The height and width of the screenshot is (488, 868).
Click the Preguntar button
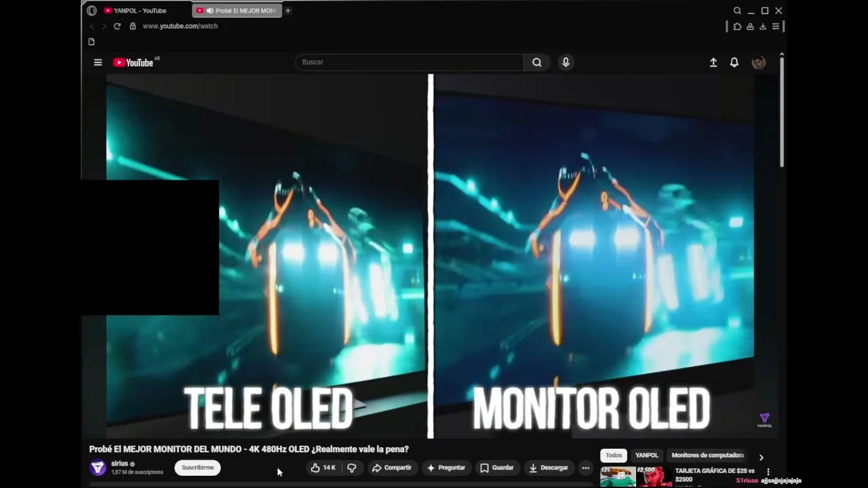[x=446, y=468]
